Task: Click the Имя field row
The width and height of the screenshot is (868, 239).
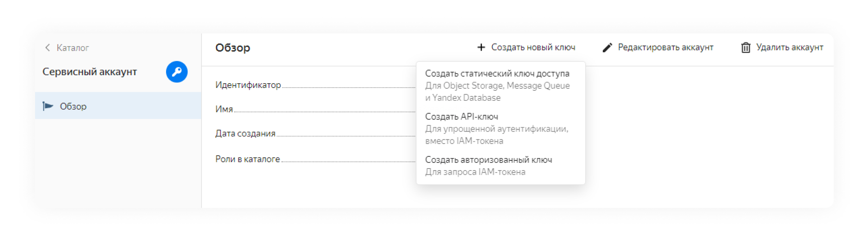Action: coord(224,109)
